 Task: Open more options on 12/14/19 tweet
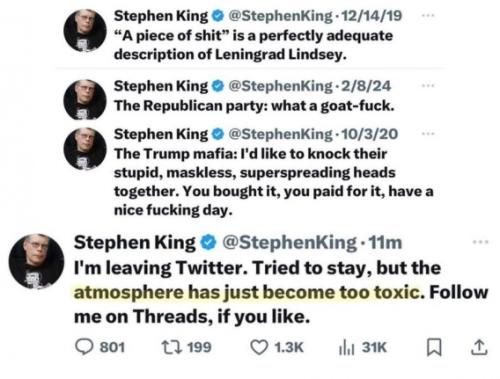428,15
